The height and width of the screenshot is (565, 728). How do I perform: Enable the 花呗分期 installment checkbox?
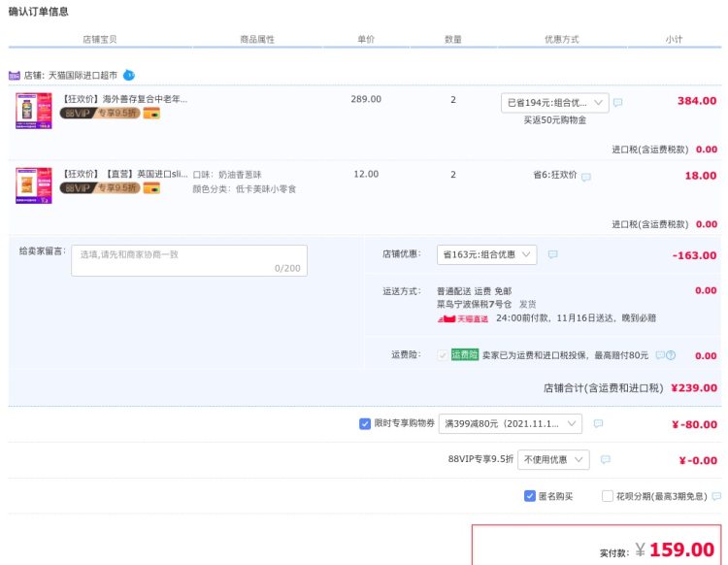[x=607, y=496]
